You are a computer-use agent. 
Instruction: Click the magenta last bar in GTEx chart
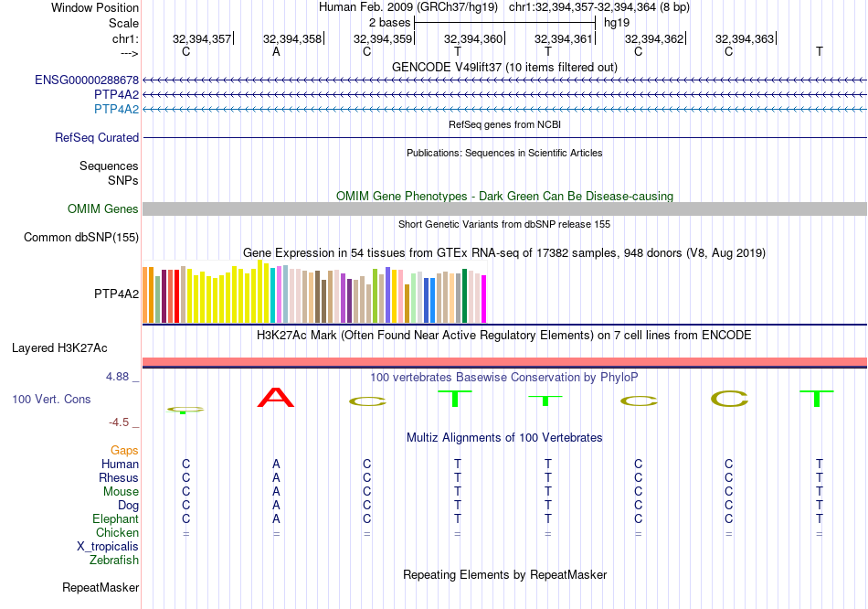pyautogui.click(x=484, y=299)
